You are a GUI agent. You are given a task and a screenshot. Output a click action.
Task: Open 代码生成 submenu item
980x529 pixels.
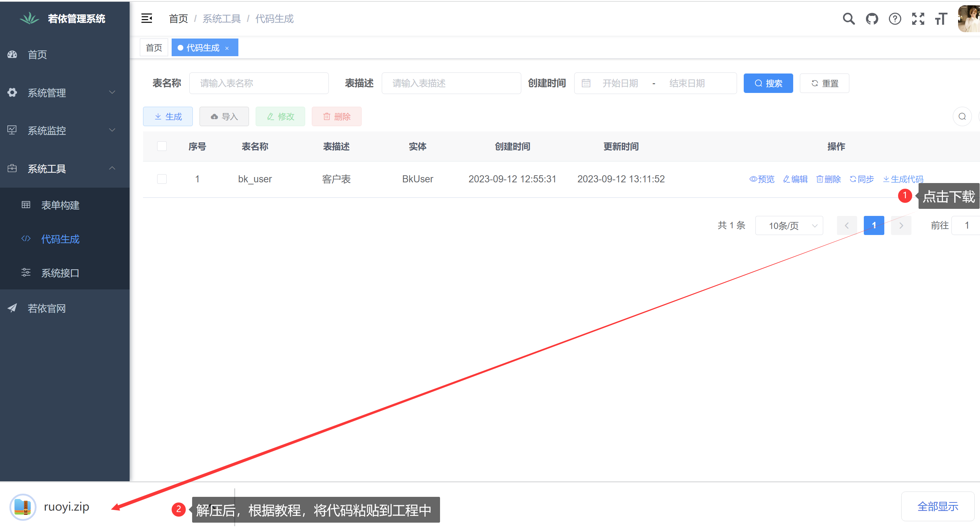(65, 239)
